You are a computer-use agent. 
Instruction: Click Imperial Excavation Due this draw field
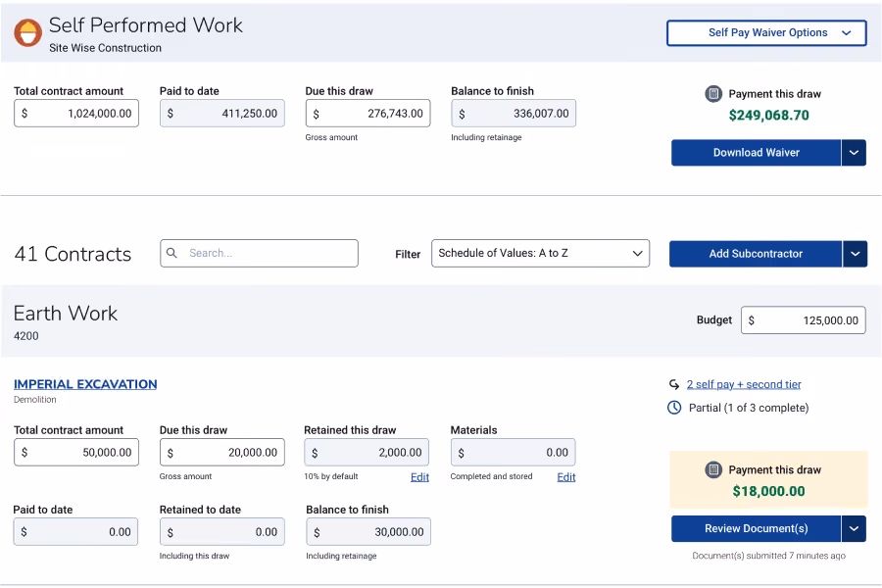[222, 453]
